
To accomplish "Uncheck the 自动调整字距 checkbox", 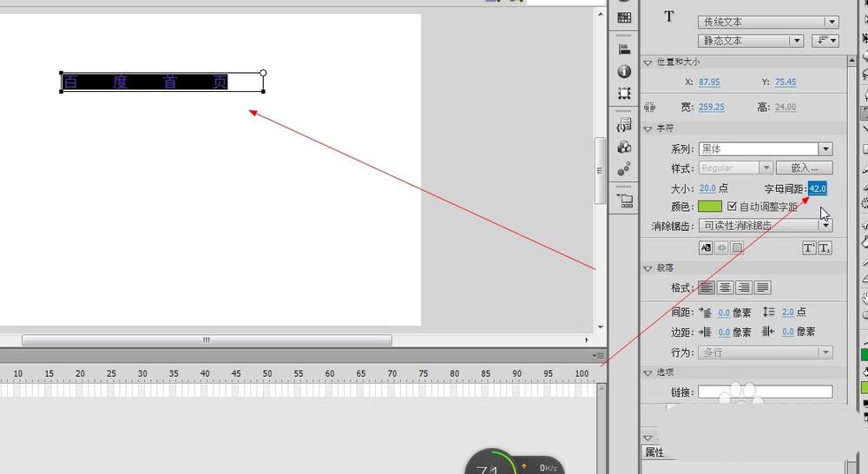I will point(732,206).
